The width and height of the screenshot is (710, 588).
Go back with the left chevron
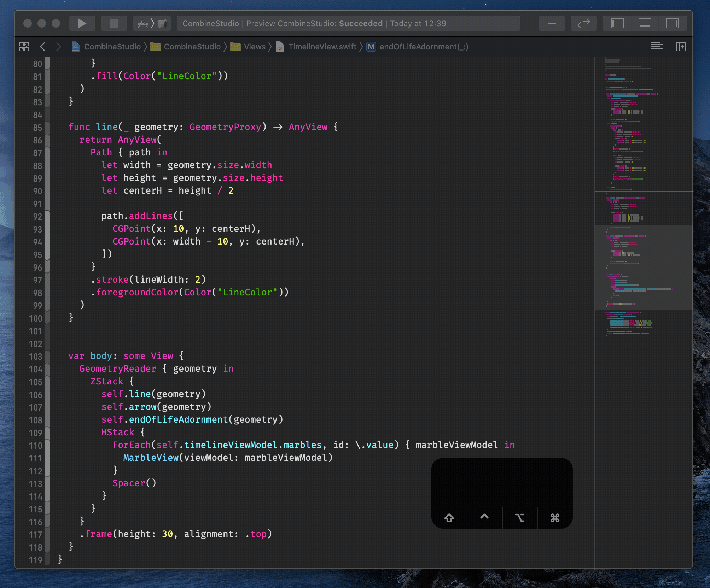coord(43,47)
